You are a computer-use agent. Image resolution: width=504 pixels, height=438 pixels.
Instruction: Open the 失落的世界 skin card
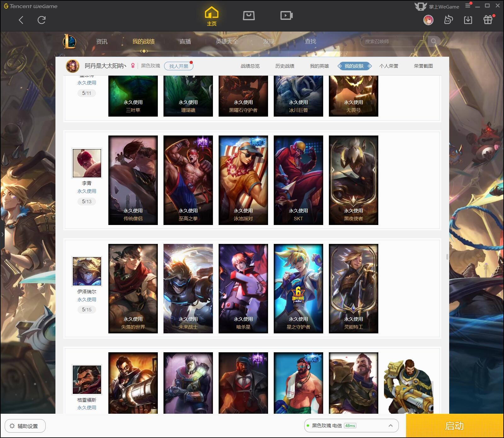click(133, 289)
